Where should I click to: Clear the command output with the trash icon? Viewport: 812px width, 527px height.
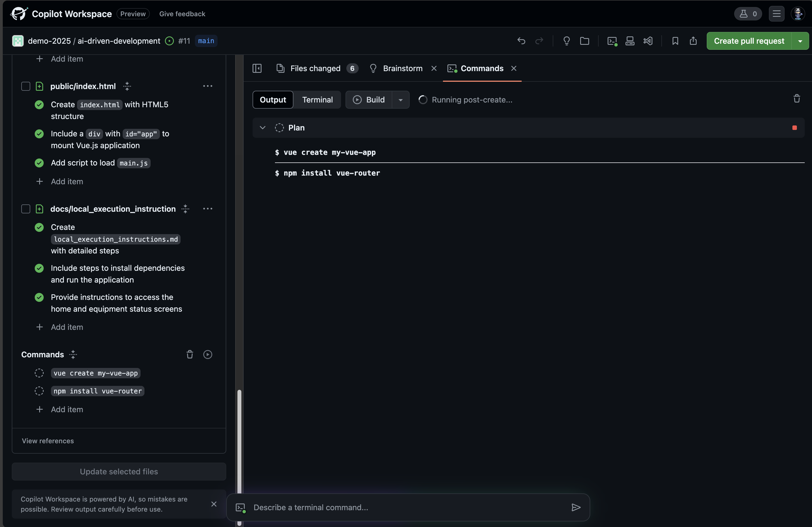coord(797,99)
